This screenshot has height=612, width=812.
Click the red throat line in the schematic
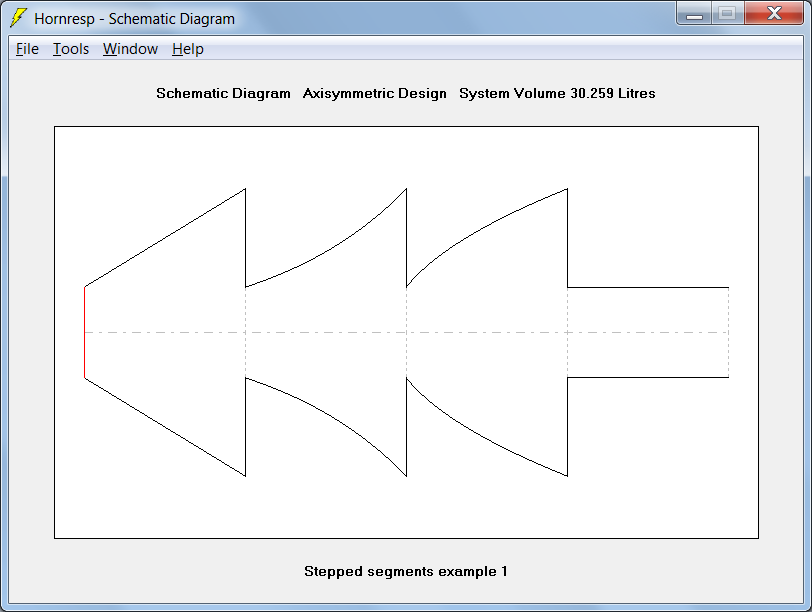(x=84, y=332)
